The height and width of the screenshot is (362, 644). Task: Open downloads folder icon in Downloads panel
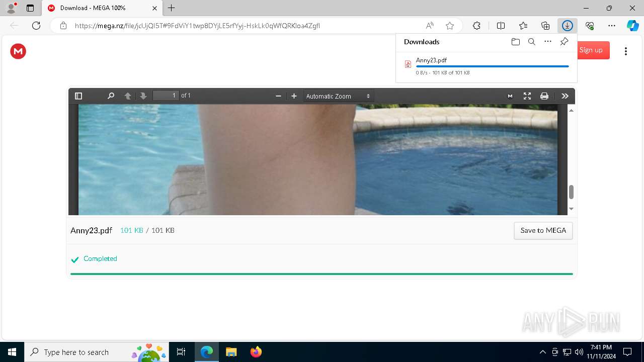tap(516, 42)
